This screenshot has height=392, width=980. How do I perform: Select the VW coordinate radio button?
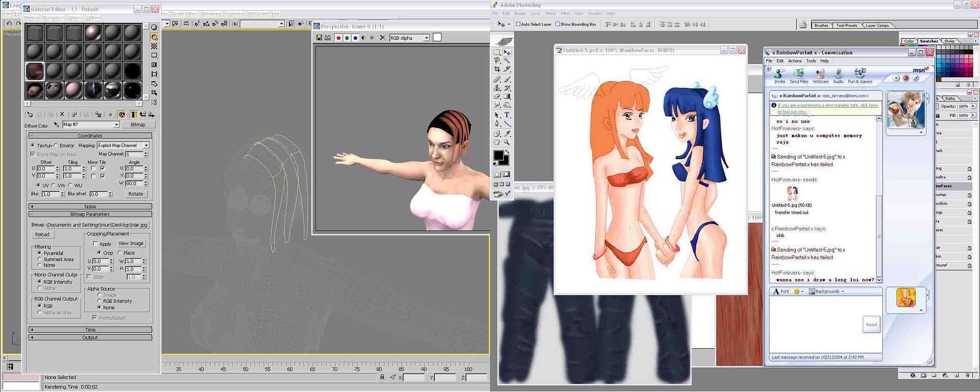click(x=54, y=185)
